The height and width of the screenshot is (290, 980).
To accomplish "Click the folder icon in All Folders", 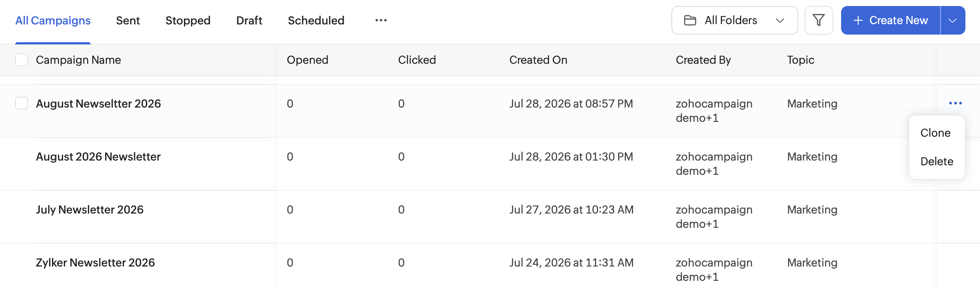I will 690,20.
